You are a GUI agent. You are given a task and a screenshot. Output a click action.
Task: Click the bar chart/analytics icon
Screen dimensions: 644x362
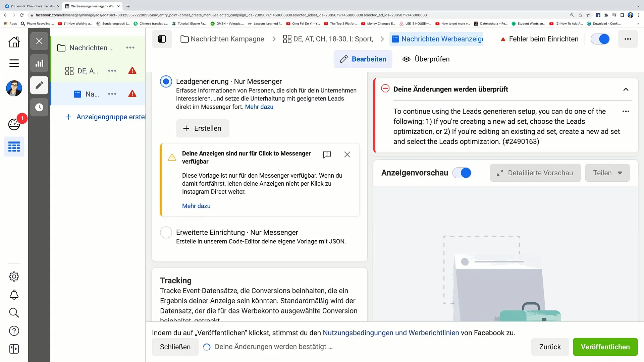[39, 63]
